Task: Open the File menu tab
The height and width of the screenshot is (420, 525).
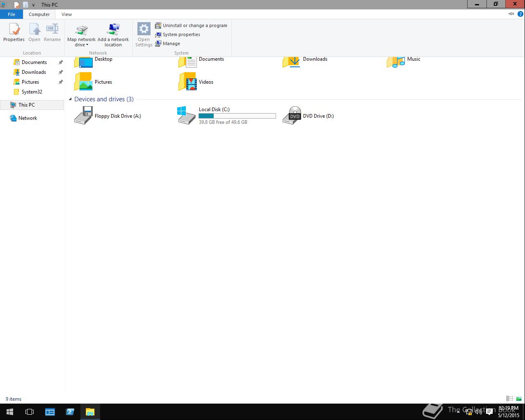Action: point(11,14)
